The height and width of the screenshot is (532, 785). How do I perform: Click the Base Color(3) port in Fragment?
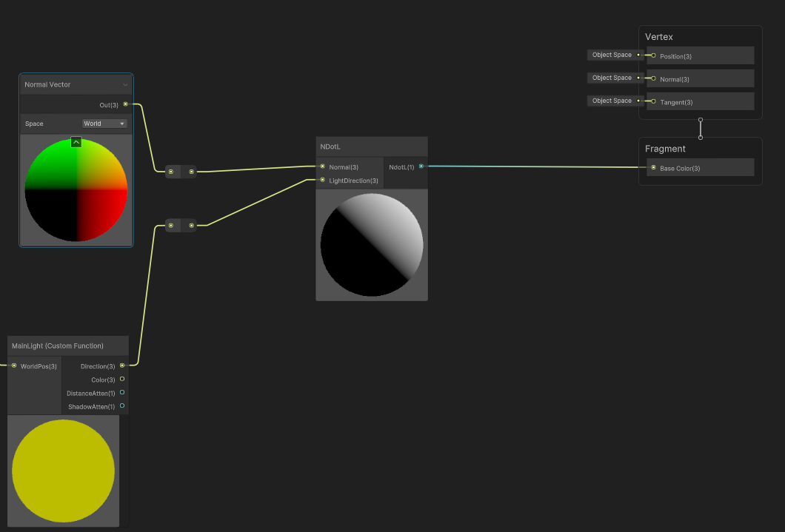pos(653,168)
